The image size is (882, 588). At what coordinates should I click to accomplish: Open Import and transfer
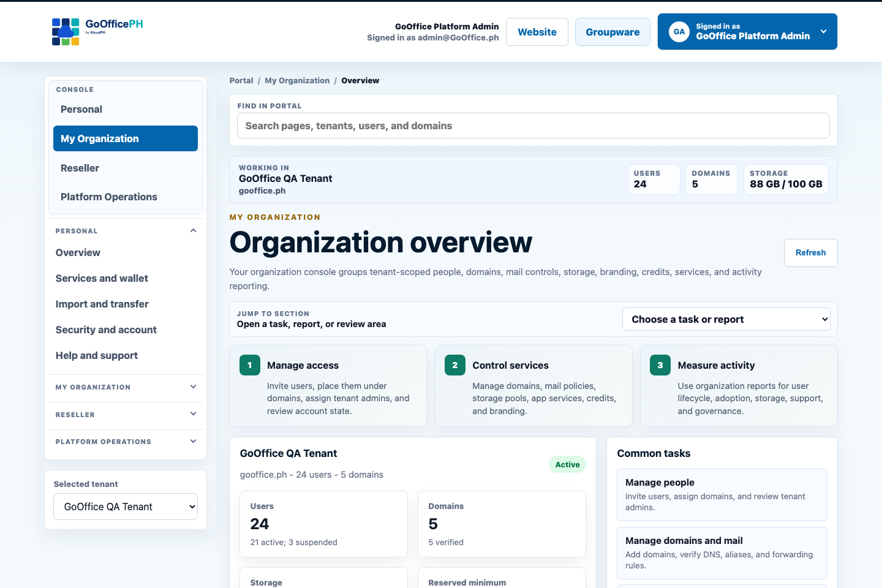102,304
